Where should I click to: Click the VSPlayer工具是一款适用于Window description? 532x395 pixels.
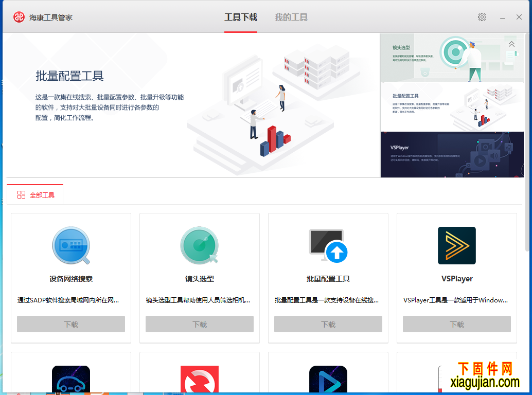point(455,300)
